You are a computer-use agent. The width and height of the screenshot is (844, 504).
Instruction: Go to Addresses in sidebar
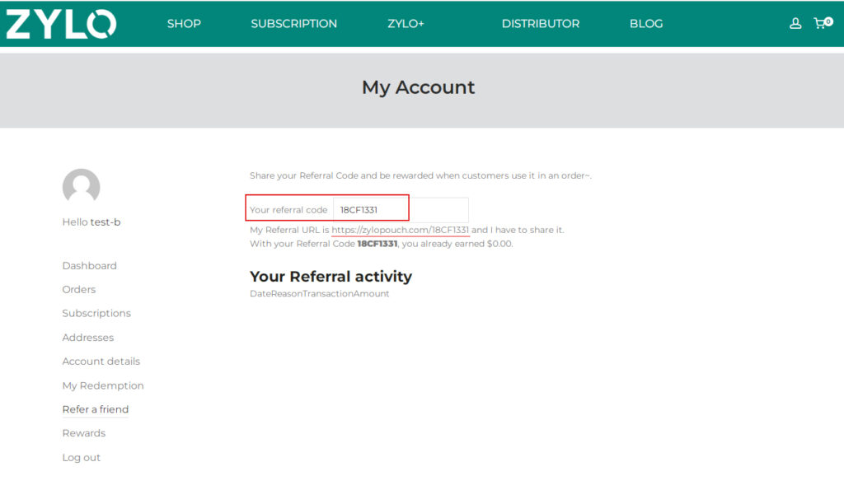[88, 338]
